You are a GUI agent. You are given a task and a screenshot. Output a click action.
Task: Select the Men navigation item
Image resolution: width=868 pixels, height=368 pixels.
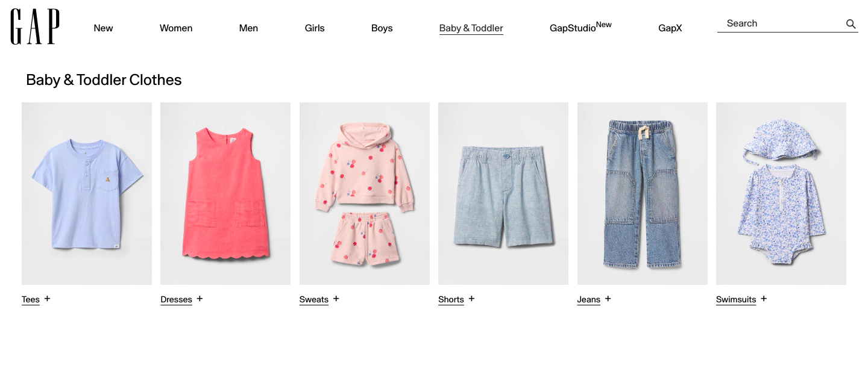[x=248, y=28]
